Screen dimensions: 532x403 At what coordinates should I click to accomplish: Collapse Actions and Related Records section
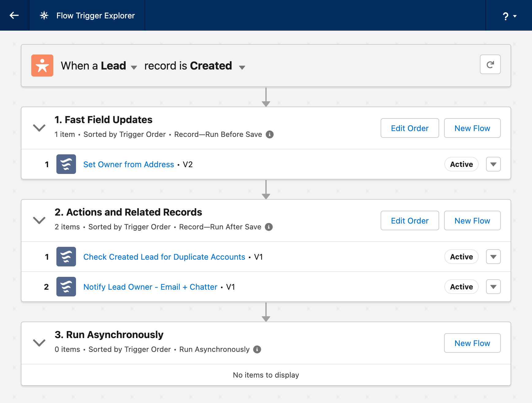[x=39, y=220]
